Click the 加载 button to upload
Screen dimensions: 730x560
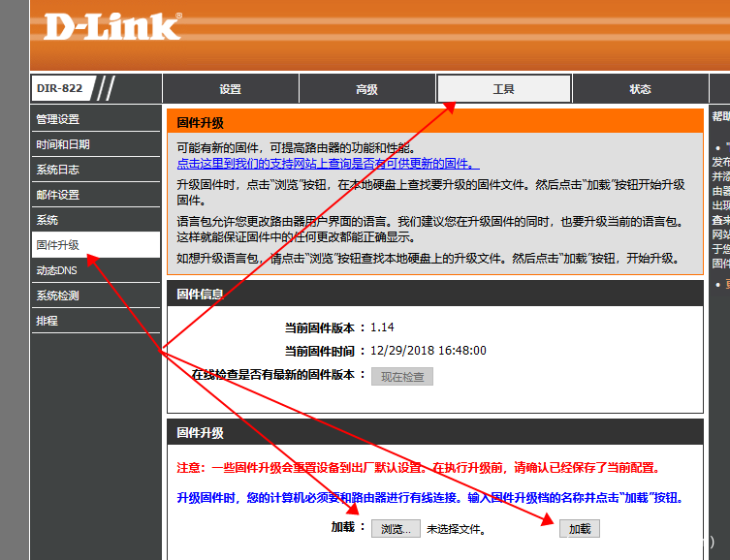point(580,529)
